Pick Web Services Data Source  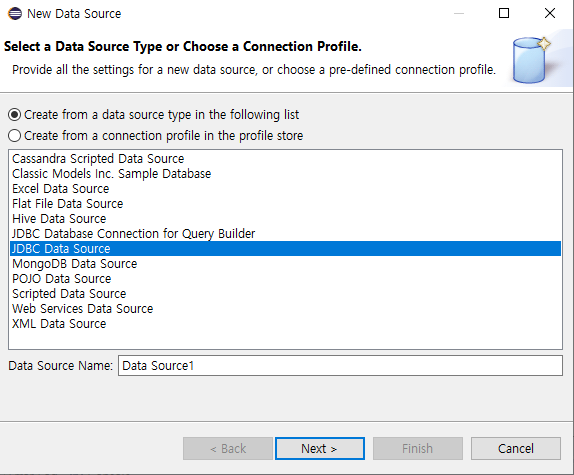[83, 309]
